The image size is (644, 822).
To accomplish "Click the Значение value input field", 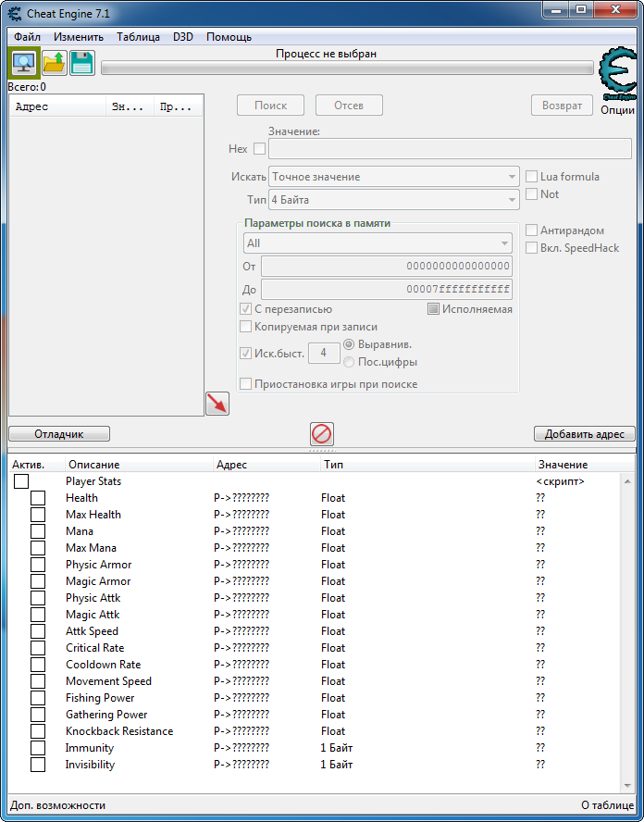I will click(450, 149).
